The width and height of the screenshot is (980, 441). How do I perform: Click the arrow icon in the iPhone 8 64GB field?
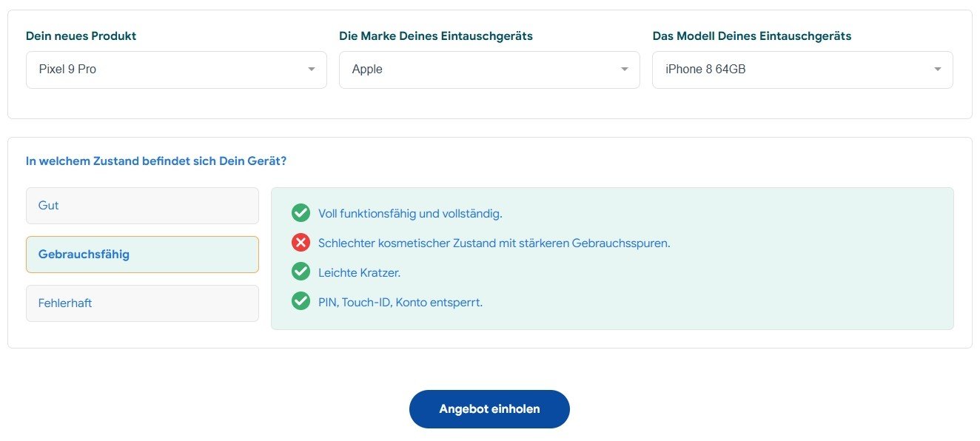(x=938, y=70)
